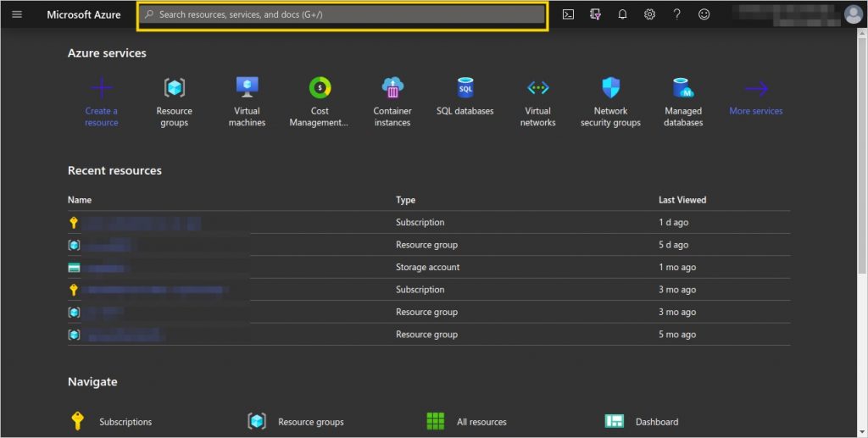Open the Cost Management service icon

coord(320,87)
